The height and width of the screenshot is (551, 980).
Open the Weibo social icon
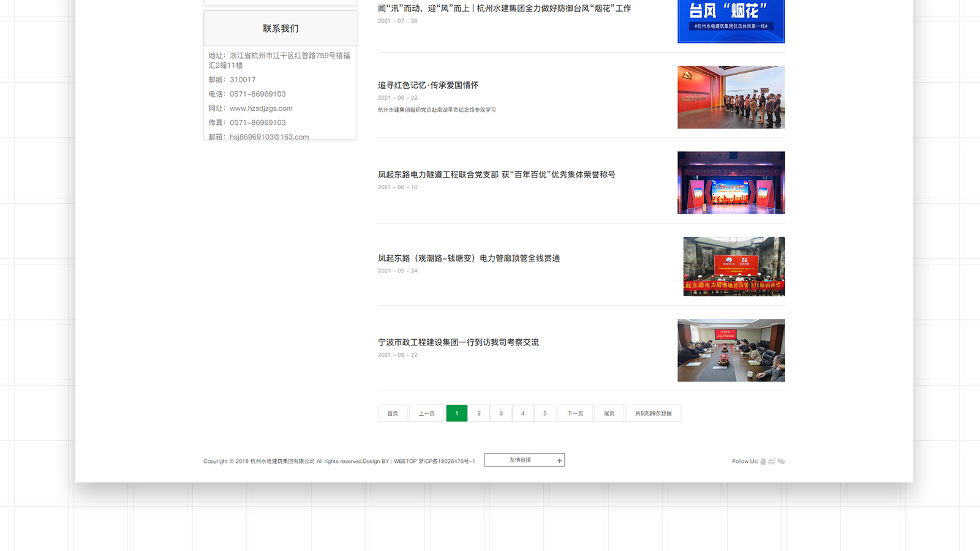[772, 462]
